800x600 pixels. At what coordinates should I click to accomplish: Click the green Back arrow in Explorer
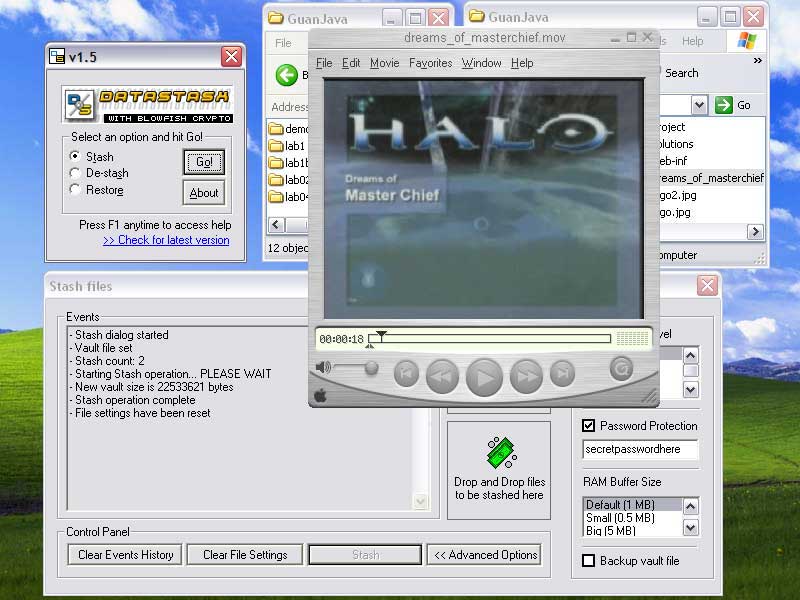point(286,74)
